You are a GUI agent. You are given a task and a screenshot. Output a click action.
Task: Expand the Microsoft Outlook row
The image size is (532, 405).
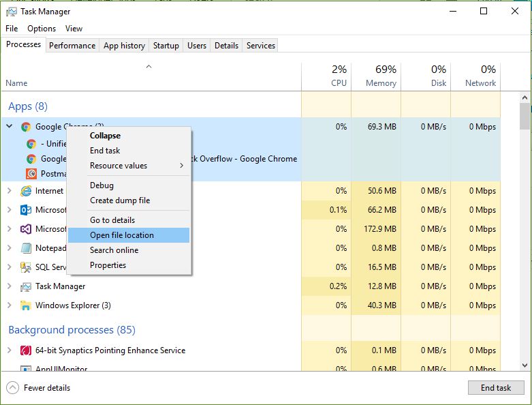tap(10, 210)
